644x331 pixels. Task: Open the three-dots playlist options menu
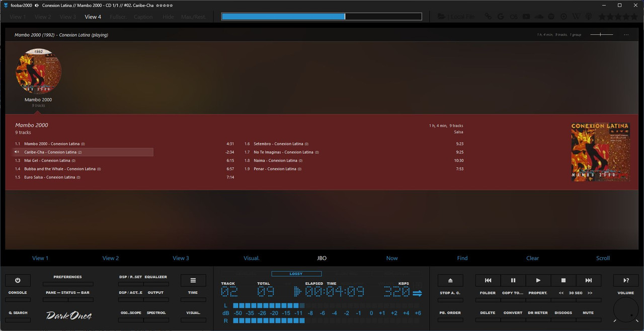click(x=626, y=35)
